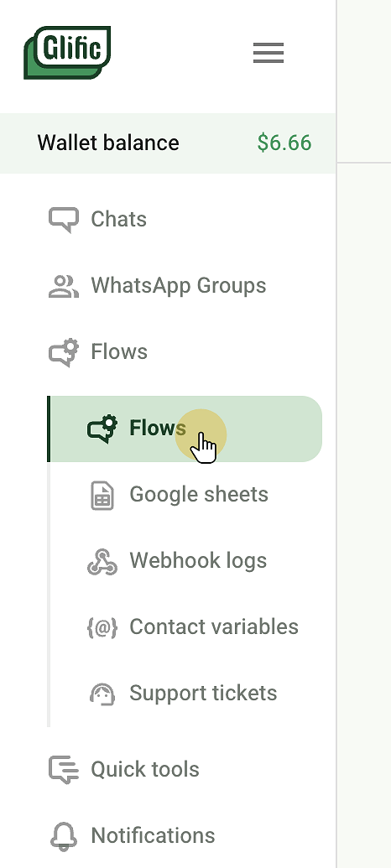Click the Chats speech bubble icon

[64, 220]
